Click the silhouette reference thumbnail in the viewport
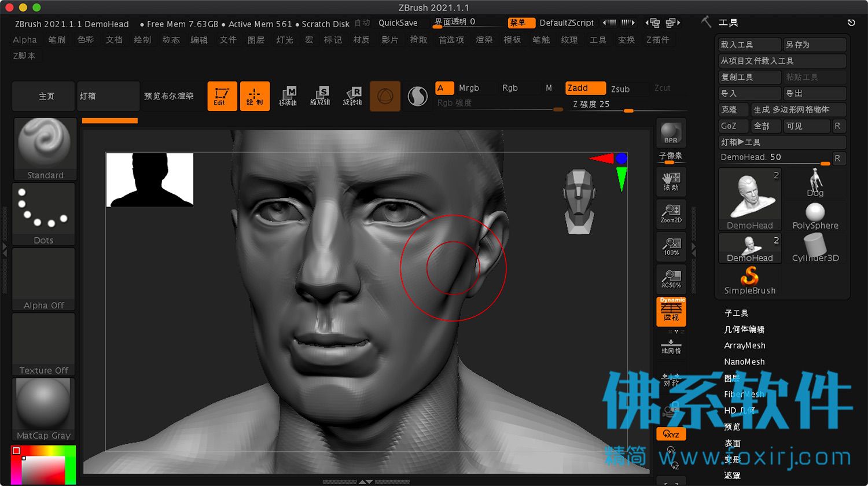The width and height of the screenshot is (868, 486). [x=150, y=179]
